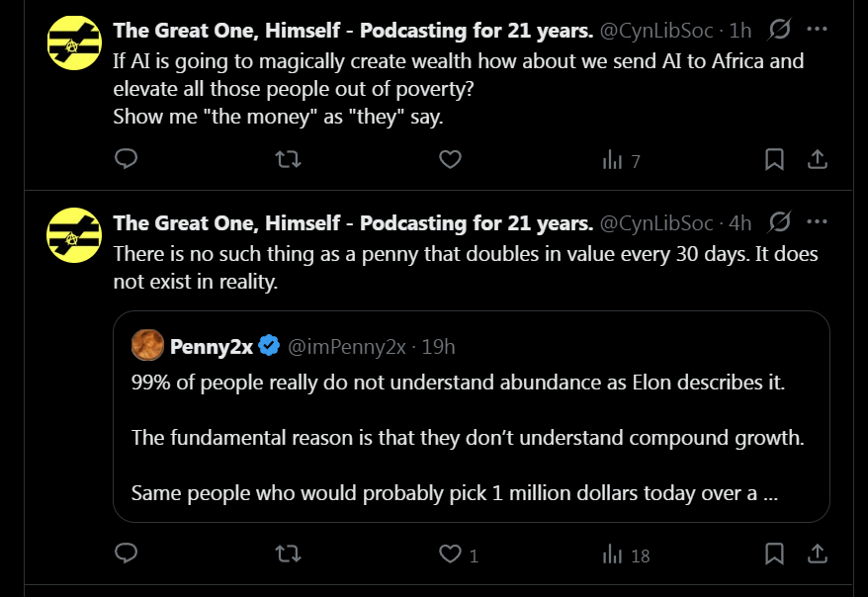Expand more options on second tweet

pos(818,222)
